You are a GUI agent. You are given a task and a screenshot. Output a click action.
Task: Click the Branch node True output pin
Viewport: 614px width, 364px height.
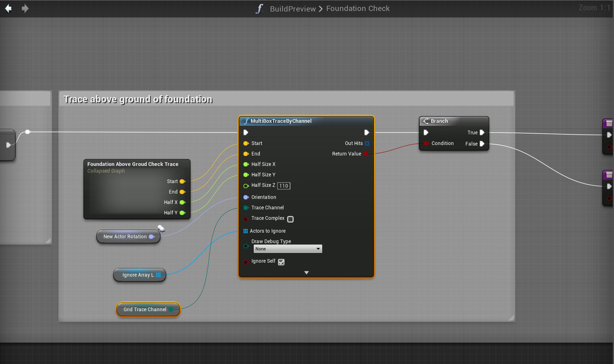(x=482, y=132)
